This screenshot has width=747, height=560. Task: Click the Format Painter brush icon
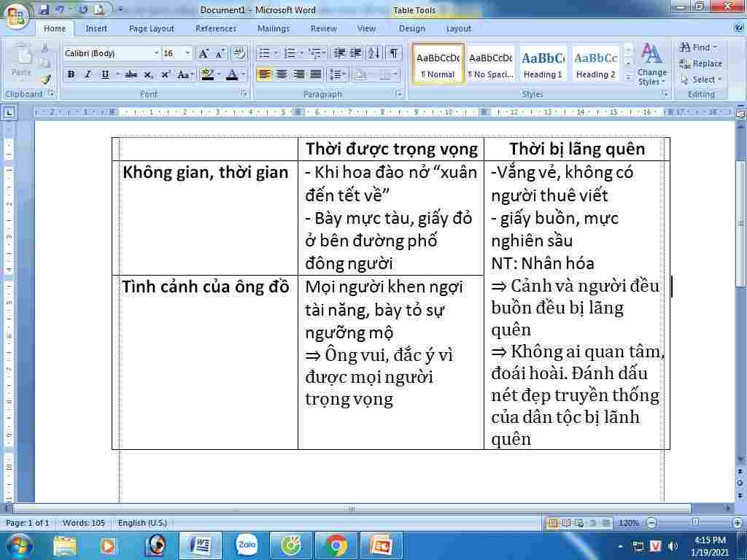45,79
